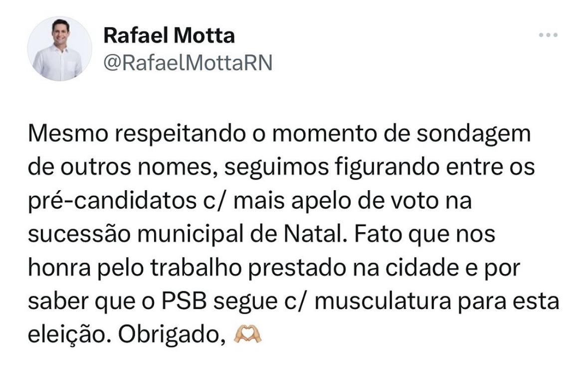Open the Rafael Motta display name link

(169, 35)
